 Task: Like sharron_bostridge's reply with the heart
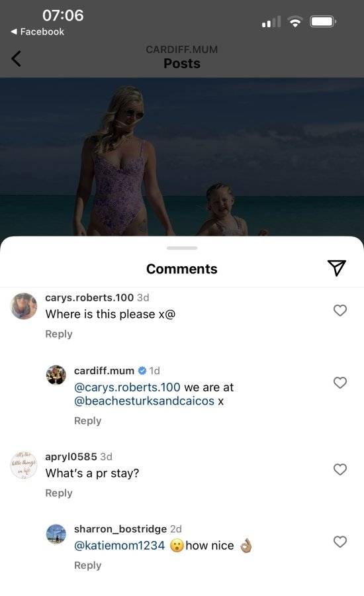point(340,541)
